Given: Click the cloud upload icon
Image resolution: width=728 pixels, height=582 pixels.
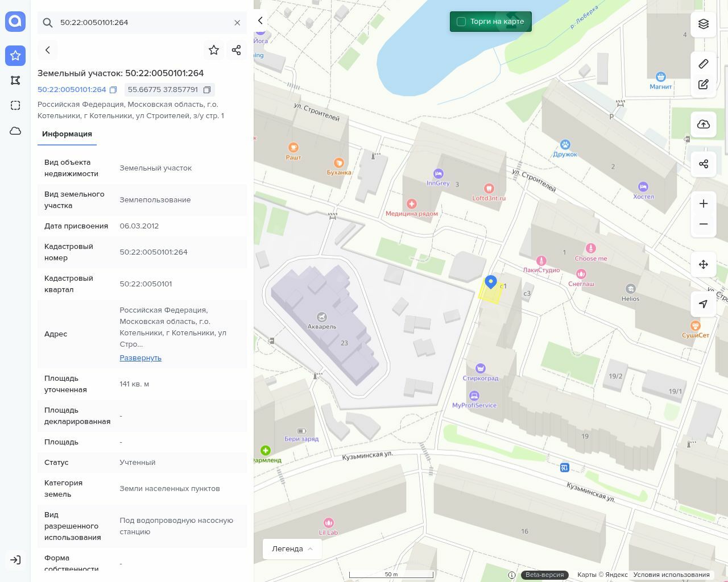Looking at the screenshot, I should 704,124.
